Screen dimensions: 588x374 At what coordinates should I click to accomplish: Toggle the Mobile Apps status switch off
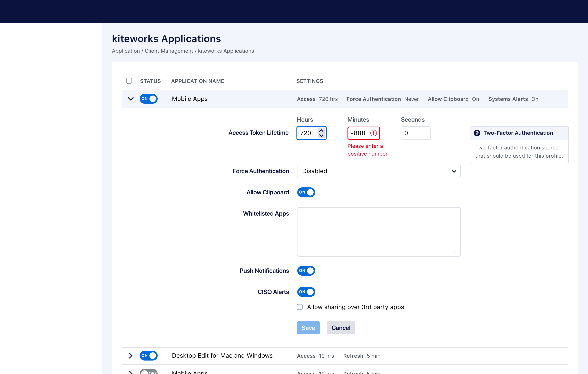click(x=148, y=99)
